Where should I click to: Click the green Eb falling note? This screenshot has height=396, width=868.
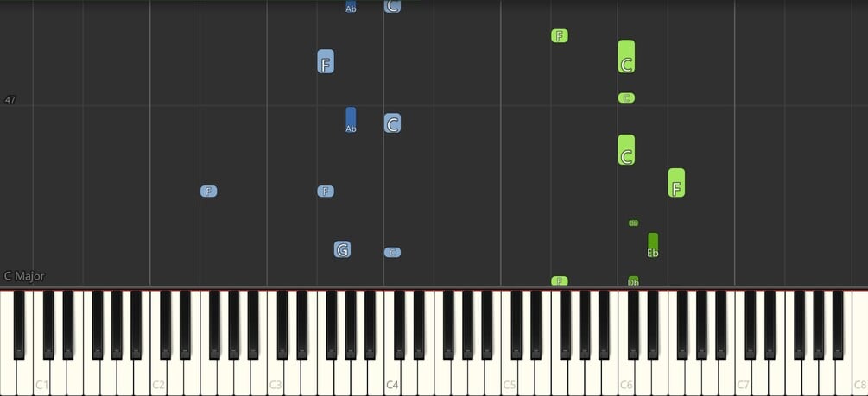pyautogui.click(x=653, y=245)
